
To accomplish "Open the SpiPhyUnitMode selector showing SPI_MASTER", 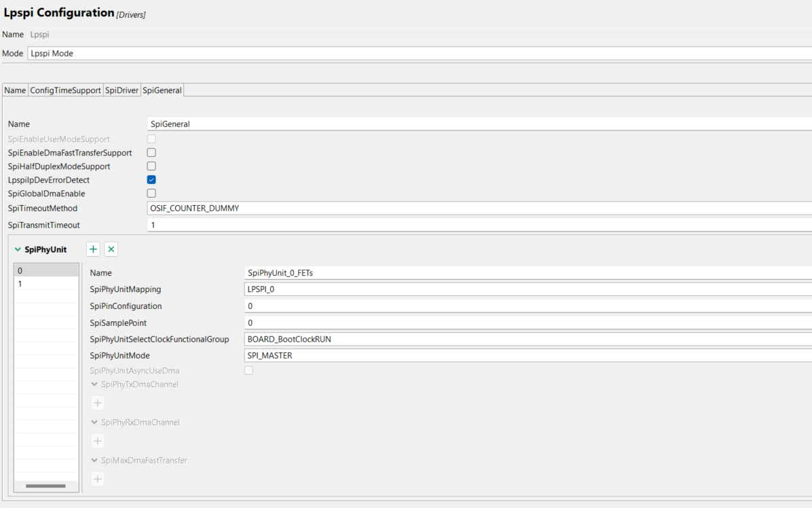I will 407,355.
